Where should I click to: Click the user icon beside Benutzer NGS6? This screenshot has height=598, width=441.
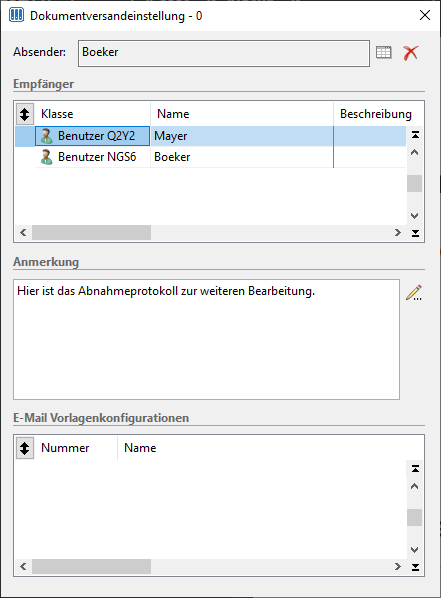tap(47, 157)
